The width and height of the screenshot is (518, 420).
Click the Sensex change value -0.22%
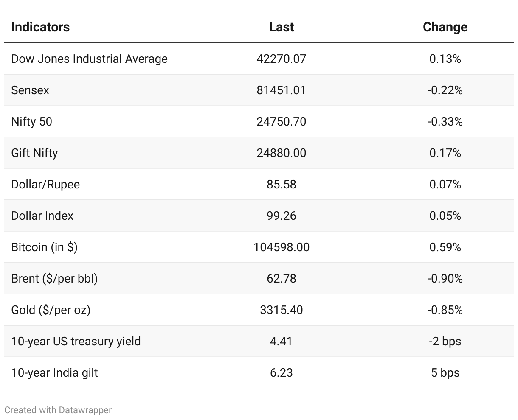coord(445,90)
